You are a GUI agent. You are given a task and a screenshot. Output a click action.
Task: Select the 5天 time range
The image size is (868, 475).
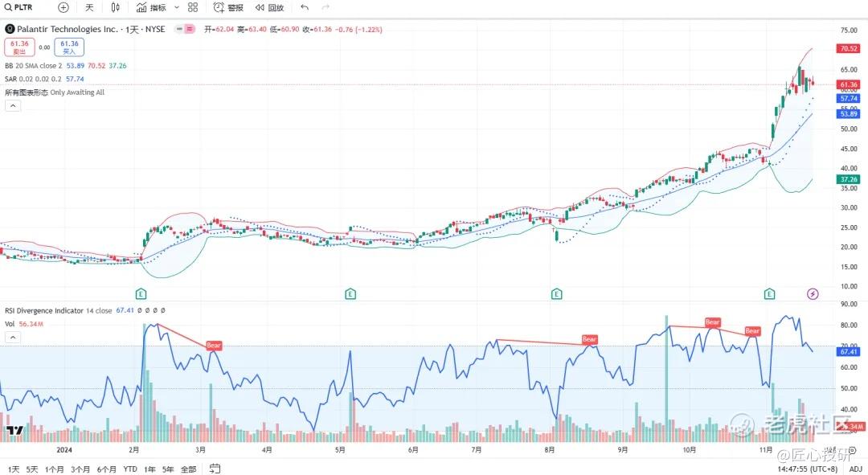32,469
